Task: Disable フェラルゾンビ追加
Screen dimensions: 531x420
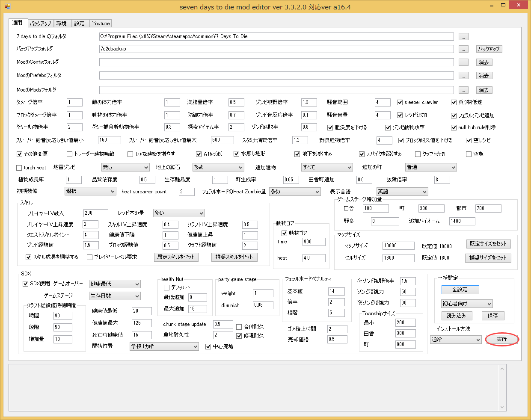Action: click(x=454, y=115)
